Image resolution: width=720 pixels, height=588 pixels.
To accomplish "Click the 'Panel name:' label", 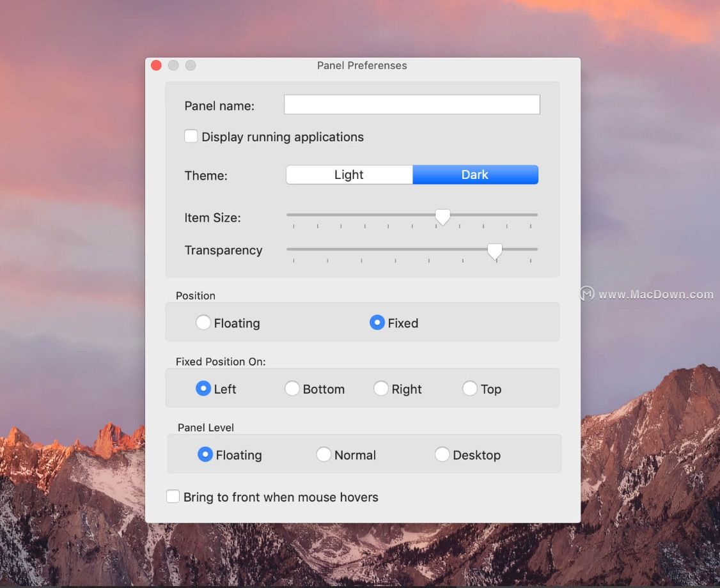I will [219, 106].
